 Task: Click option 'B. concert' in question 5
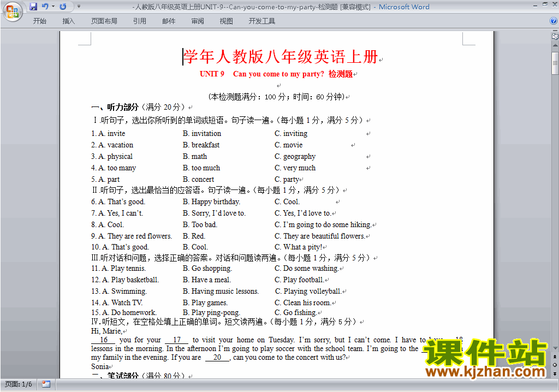click(x=199, y=179)
